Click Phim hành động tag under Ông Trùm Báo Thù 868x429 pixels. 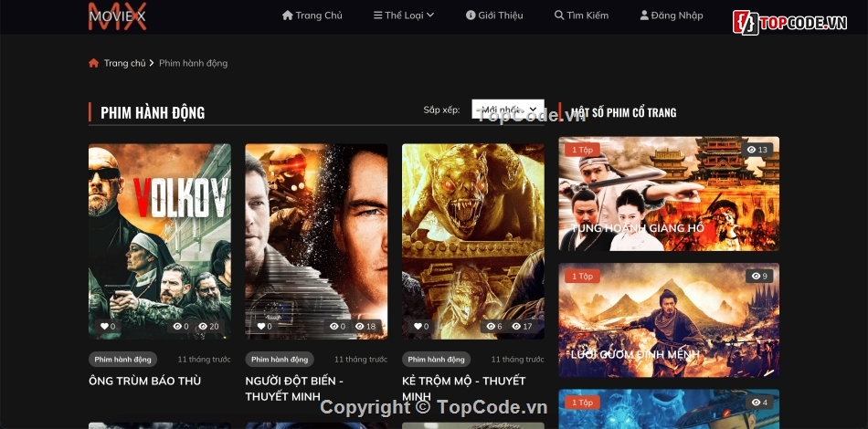(x=123, y=360)
